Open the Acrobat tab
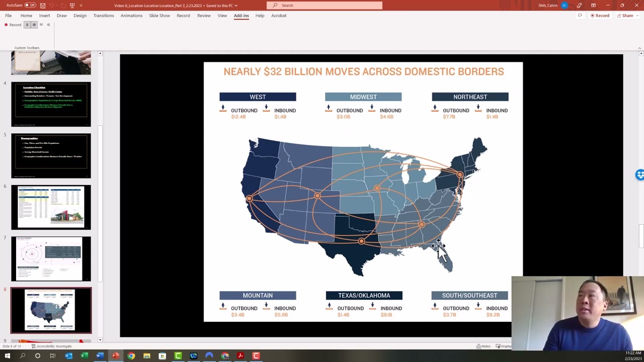Screen dimensions: 644x362 click(279, 16)
